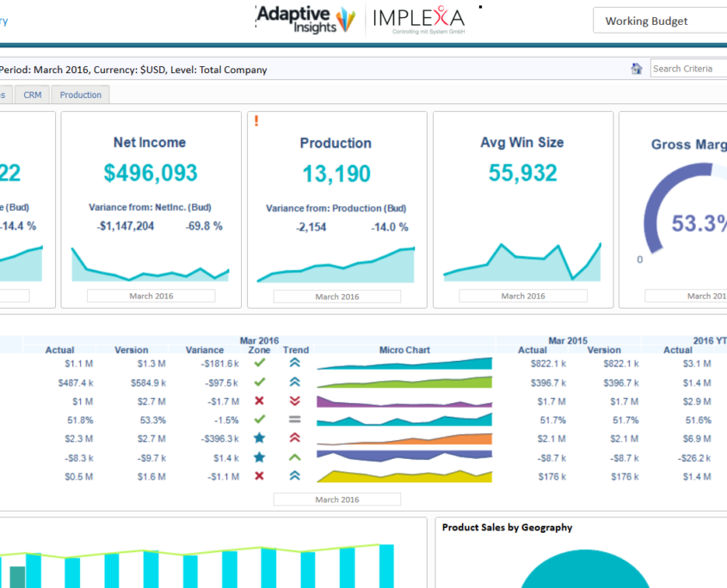This screenshot has height=588, width=727.
Task: Click double up trend arrow in -$181.6 k row
Action: (x=295, y=363)
